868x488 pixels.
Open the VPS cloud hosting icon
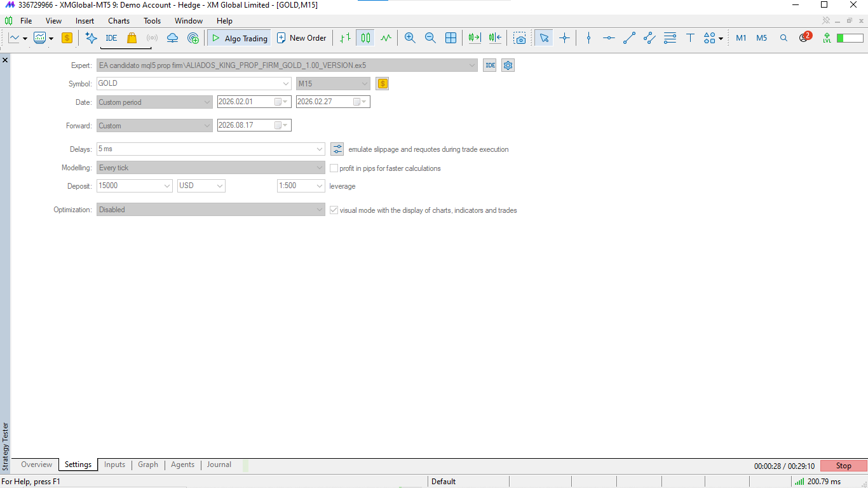point(172,38)
